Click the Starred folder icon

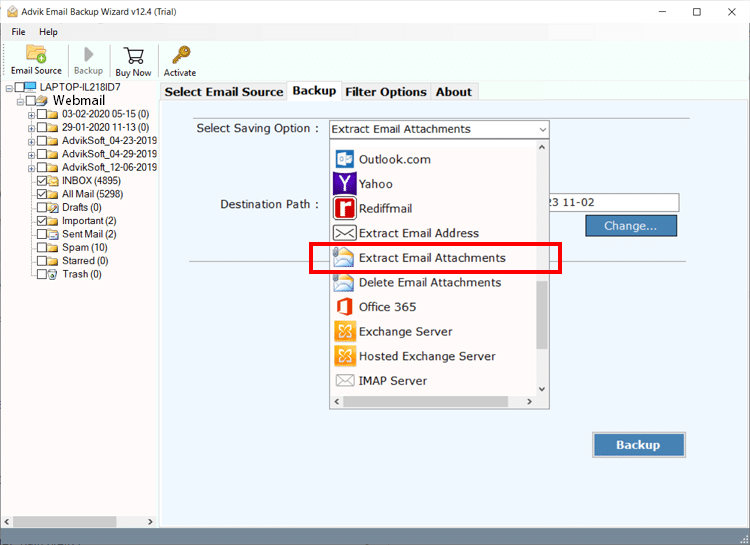pos(53,261)
